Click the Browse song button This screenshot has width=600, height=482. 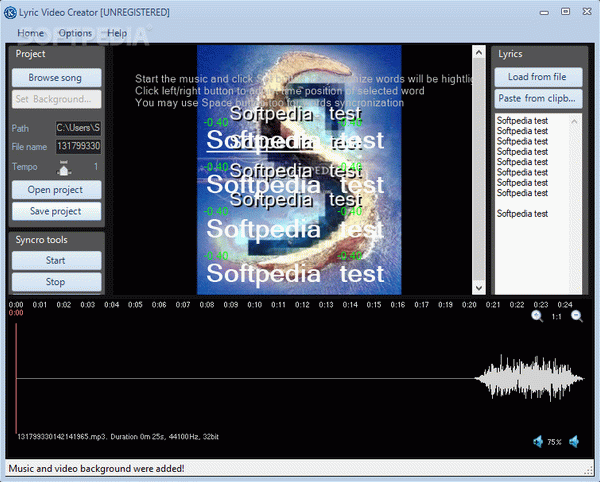click(x=57, y=78)
